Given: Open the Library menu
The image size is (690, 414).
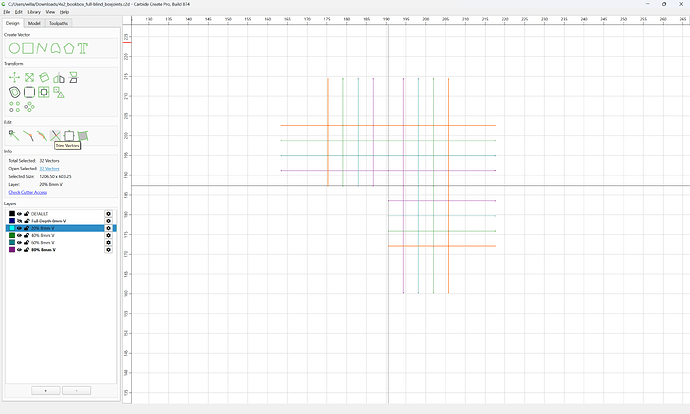Looking at the screenshot, I should (34, 12).
